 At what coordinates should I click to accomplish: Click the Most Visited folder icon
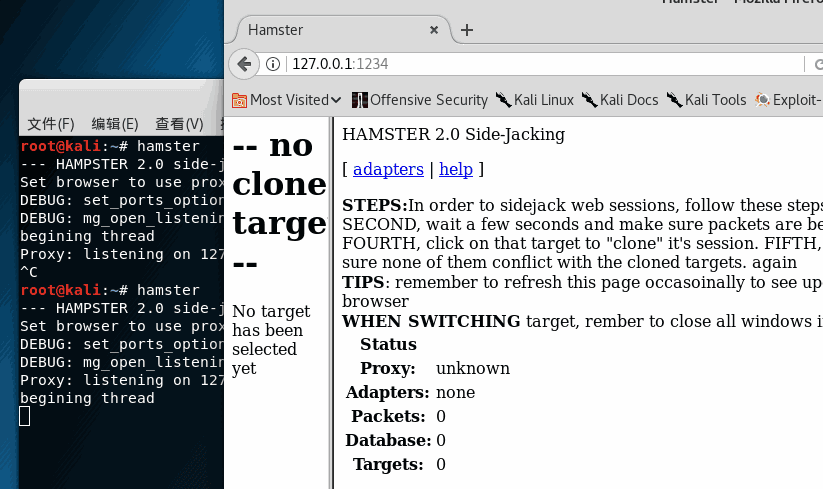(239, 100)
